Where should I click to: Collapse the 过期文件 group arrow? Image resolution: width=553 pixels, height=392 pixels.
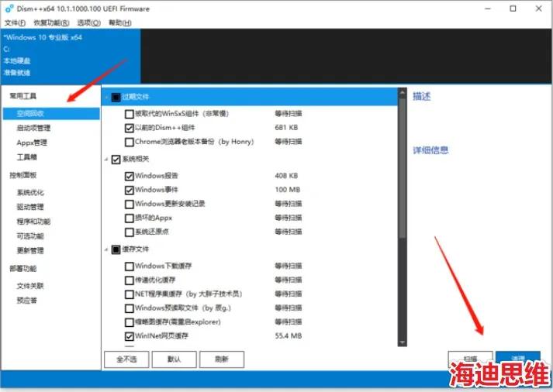click(106, 97)
